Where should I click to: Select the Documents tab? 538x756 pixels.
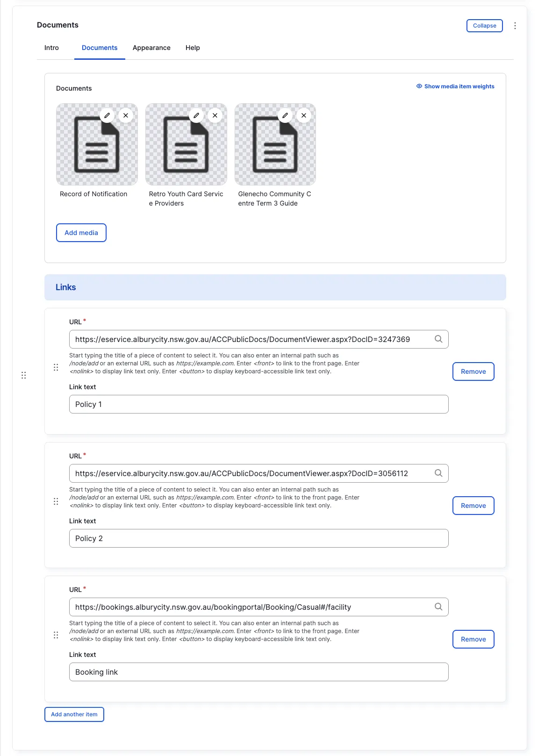(x=100, y=48)
